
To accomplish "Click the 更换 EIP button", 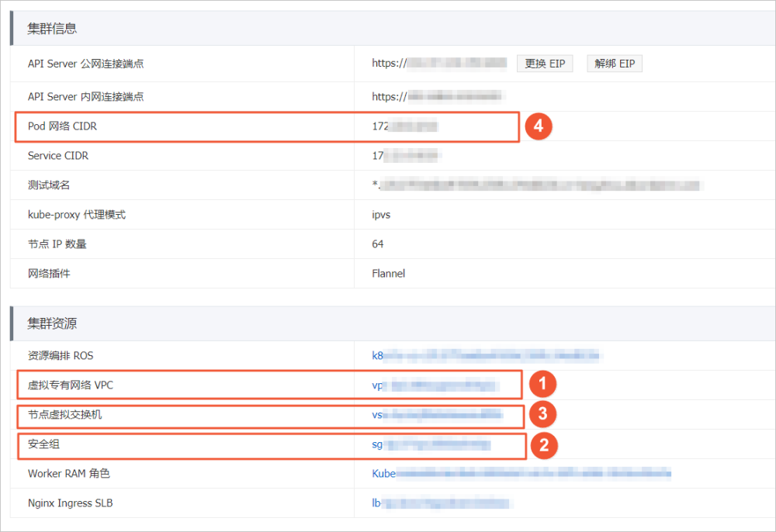I will point(545,64).
